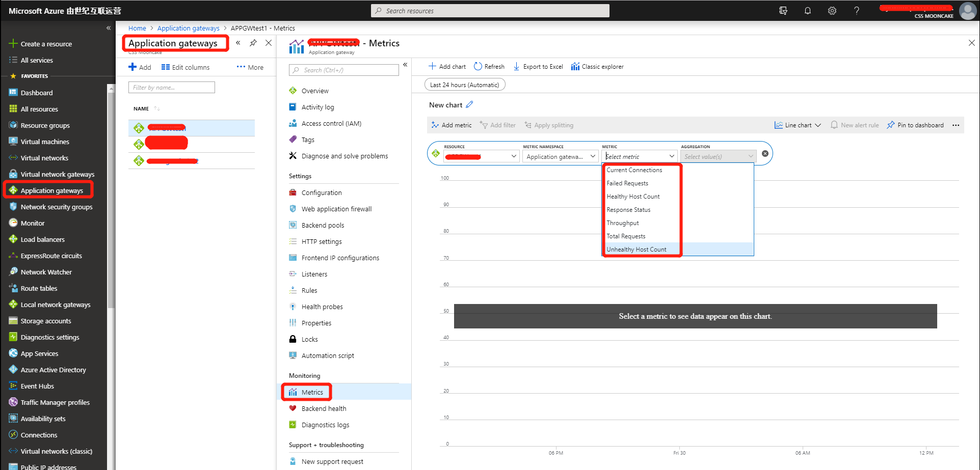Click the Refresh icon in metrics toolbar
Viewport: 980px width, 470px height.
478,67
